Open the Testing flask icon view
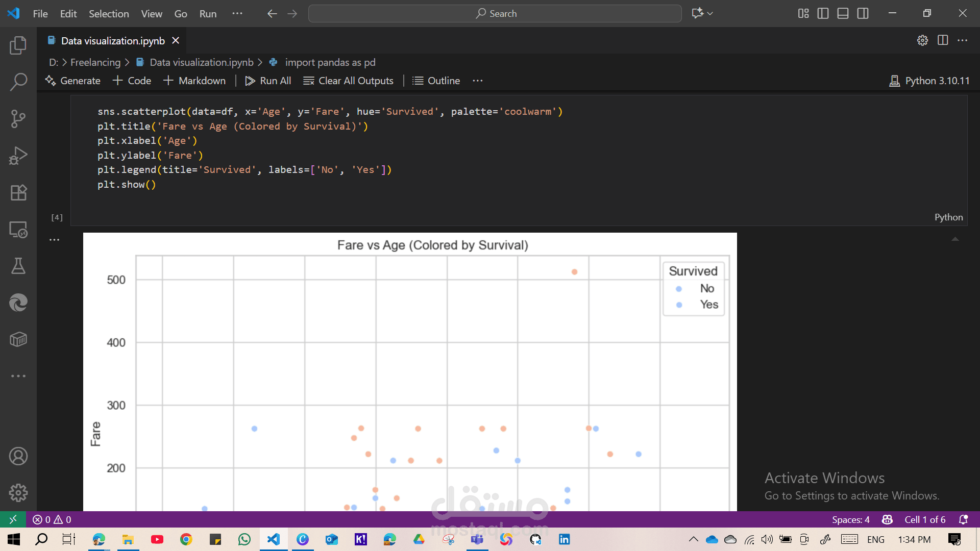 (18, 266)
